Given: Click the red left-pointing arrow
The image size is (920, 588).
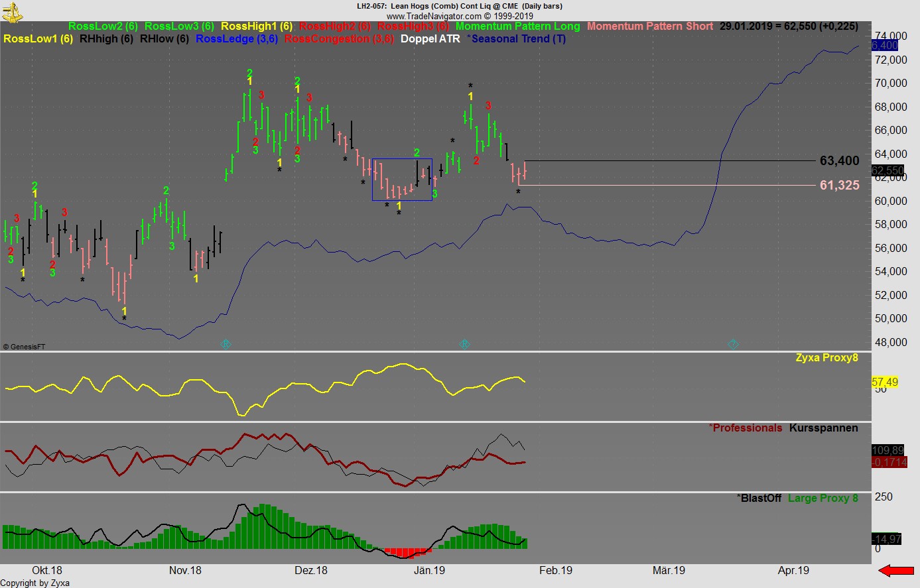Looking at the screenshot, I should tap(895, 570).
